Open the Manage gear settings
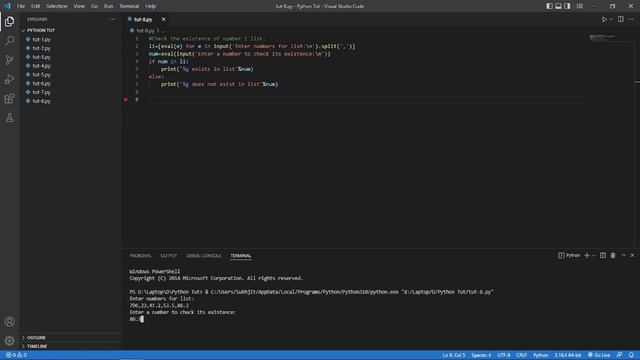The width and height of the screenshot is (640, 360). pyautogui.click(x=9, y=340)
